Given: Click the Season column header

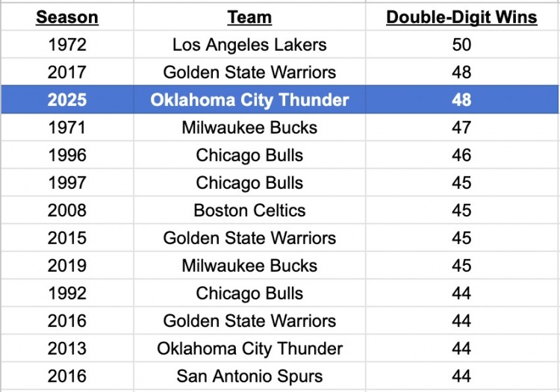Looking at the screenshot, I should pos(67,17).
